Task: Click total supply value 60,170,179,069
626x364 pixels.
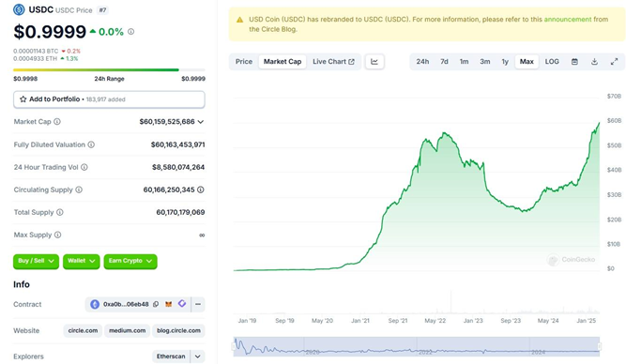Action: (180, 212)
